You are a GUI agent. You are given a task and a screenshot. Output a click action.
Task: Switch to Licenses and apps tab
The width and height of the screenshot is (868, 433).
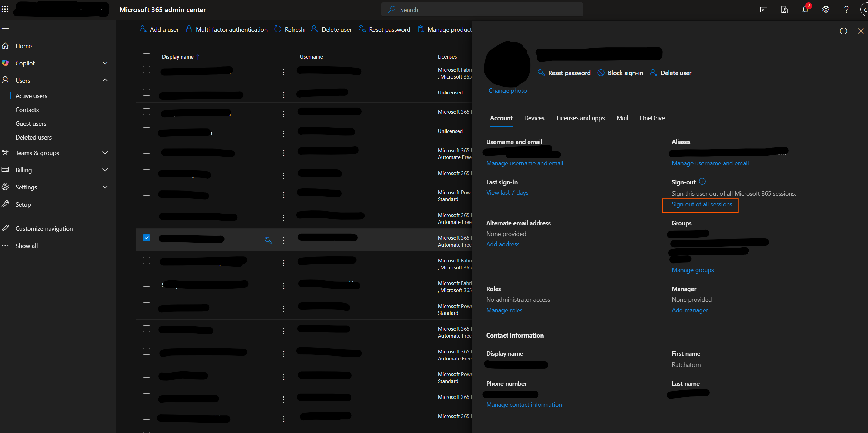pyautogui.click(x=580, y=118)
